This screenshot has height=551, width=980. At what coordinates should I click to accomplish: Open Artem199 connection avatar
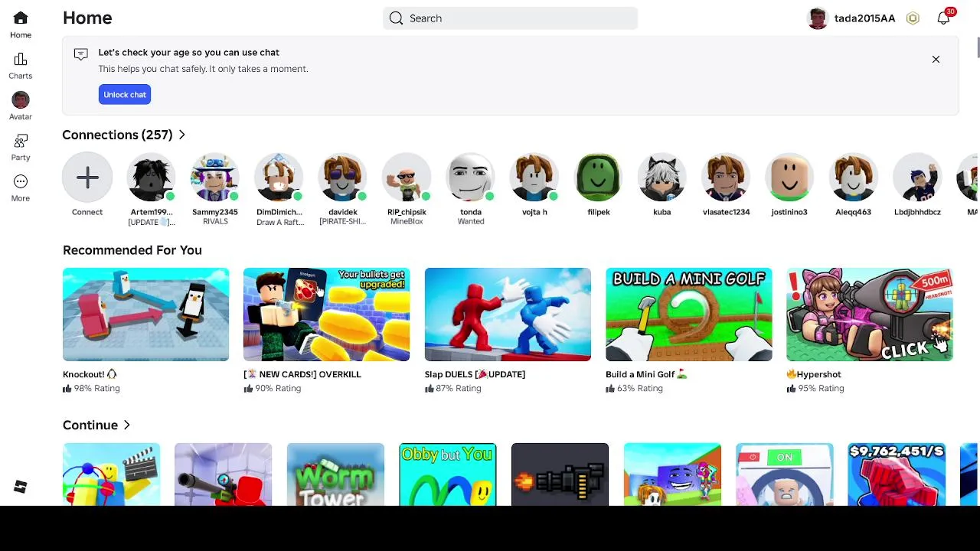[151, 178]
